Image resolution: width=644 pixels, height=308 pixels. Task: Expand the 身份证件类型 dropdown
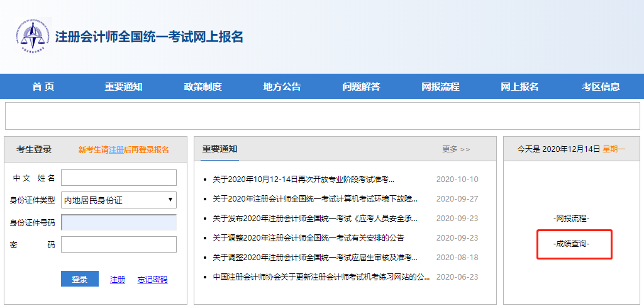[x=119, y=200]
